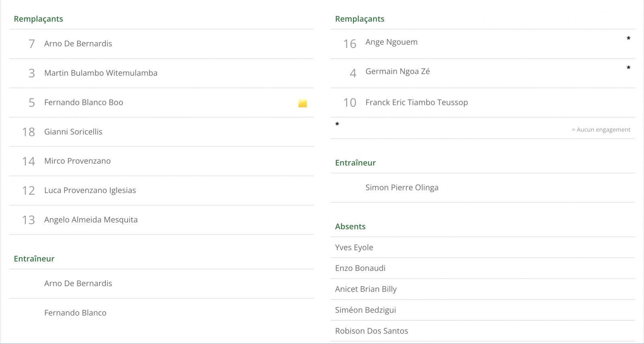Select Ange Ngouem number 16

click(x=391, y=42)
